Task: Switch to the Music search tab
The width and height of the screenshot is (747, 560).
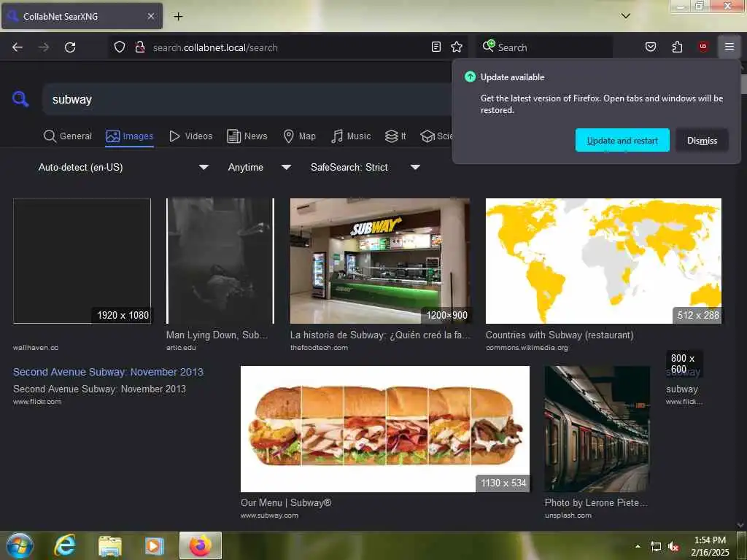Action: pos(351,136)
